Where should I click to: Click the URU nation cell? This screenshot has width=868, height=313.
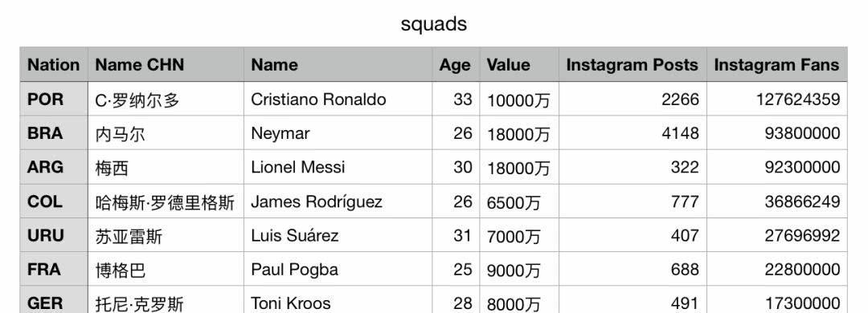(54, 235)
